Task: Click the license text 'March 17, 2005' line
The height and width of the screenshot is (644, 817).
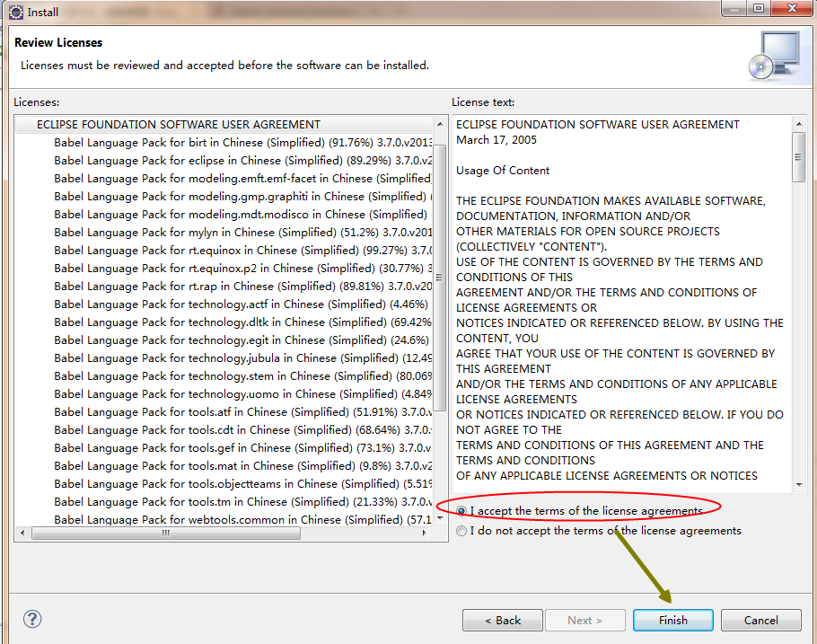Action: (x=496, y=140)
